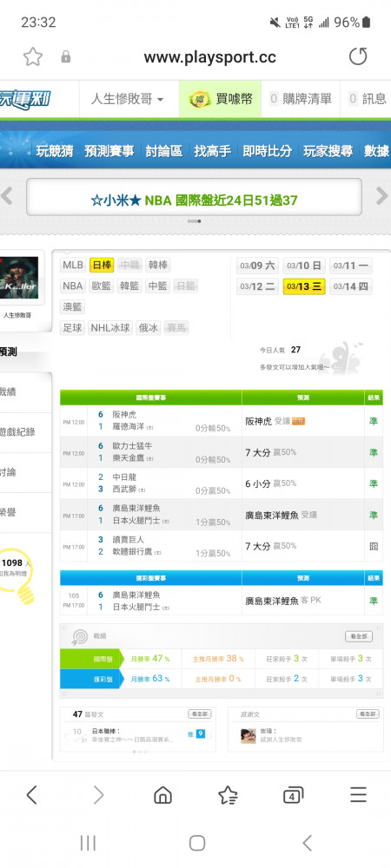Select the NBA league filter
The image size is (391, 868).
(72, 286)
